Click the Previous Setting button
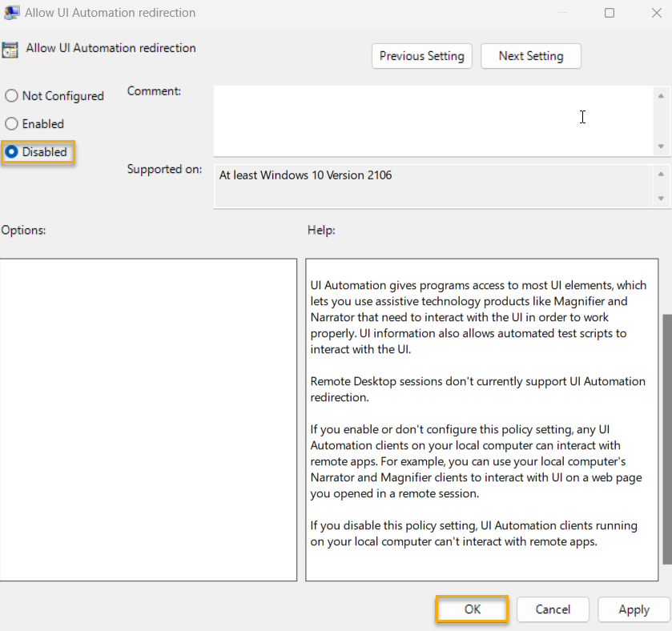672x631 pixels. (421, 56)
